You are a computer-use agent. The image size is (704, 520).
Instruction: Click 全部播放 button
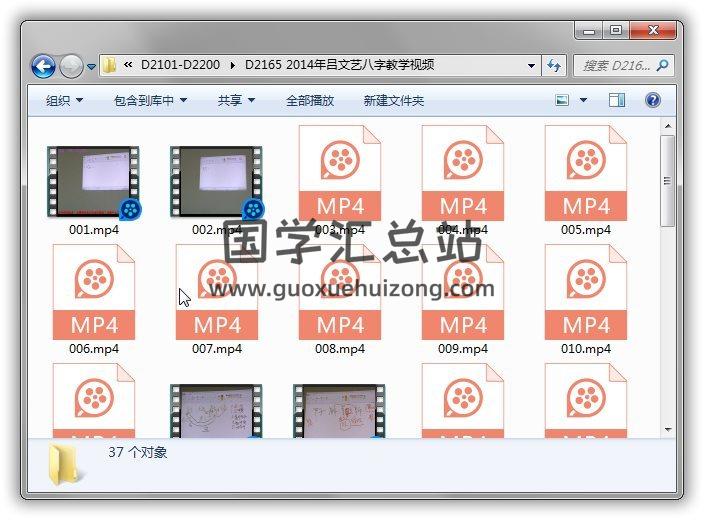(x=310, y=100)
